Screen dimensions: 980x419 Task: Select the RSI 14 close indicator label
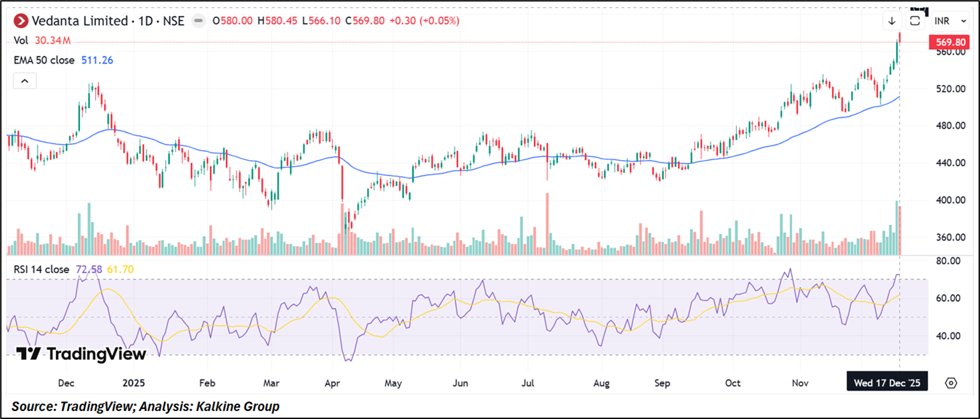(x=42, y=269)
